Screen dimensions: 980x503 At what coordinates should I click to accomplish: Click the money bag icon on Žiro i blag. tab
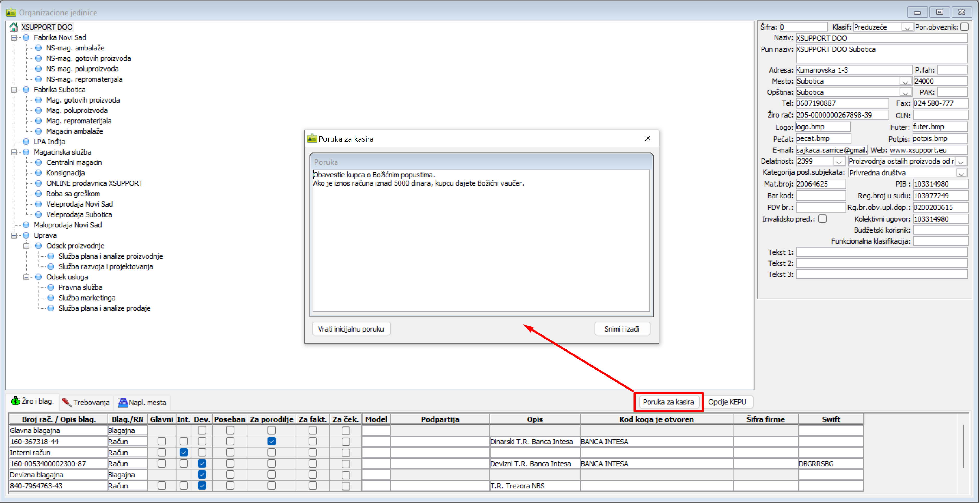tap(15, 401)
